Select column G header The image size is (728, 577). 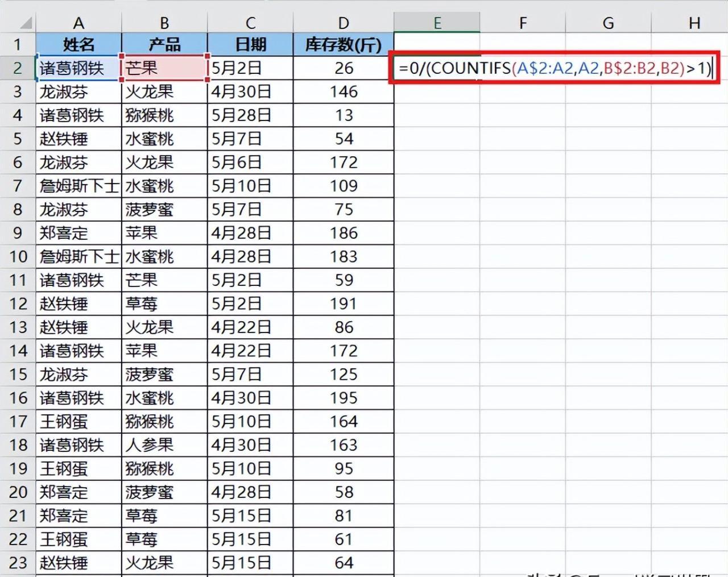[x=609, y=23]
